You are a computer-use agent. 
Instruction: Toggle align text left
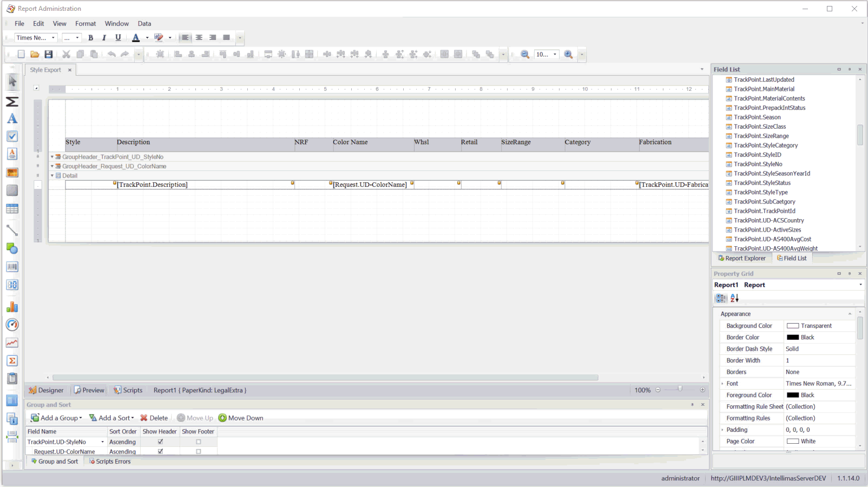click(186, 38)
